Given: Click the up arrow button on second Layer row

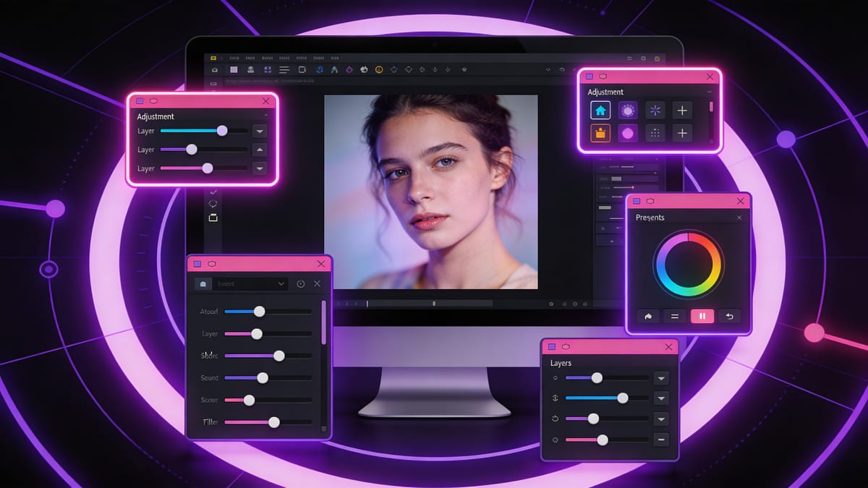Looking at the screenshot, I should 260,150.
